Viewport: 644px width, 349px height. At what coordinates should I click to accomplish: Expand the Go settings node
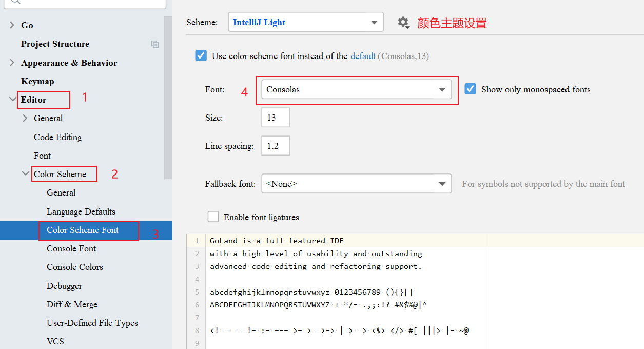[x=12, y=25]
